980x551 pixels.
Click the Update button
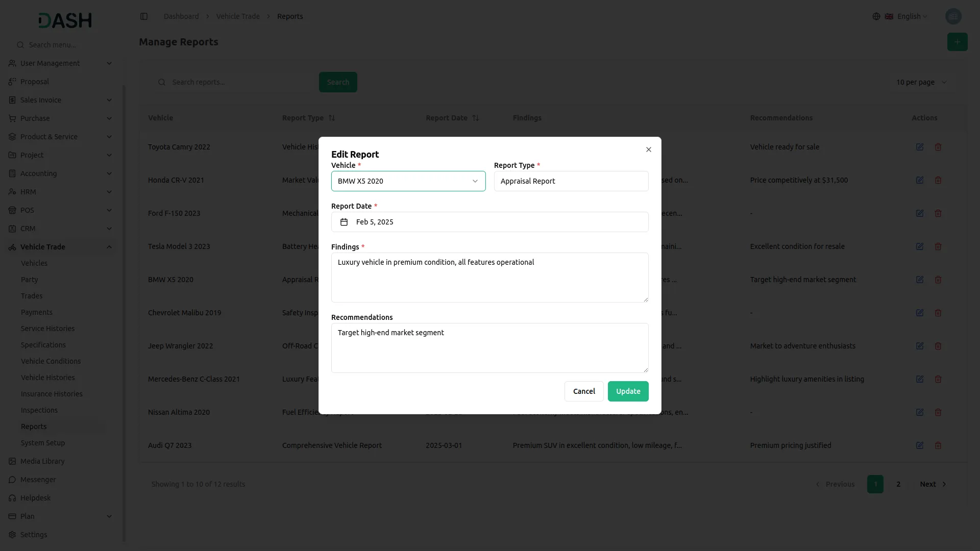click(628, 391)
